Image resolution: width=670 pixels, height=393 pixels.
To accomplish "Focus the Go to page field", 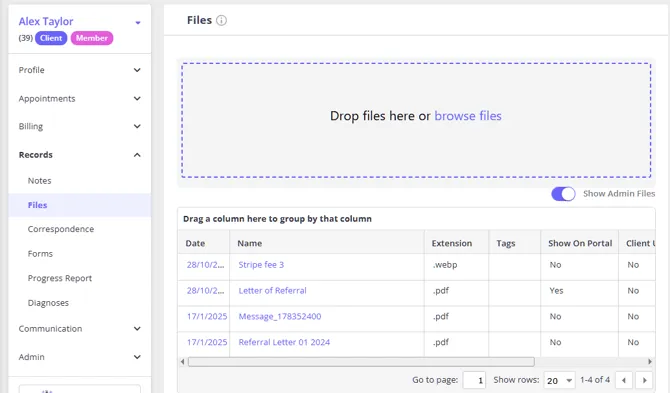I will [x=474, y=380].
